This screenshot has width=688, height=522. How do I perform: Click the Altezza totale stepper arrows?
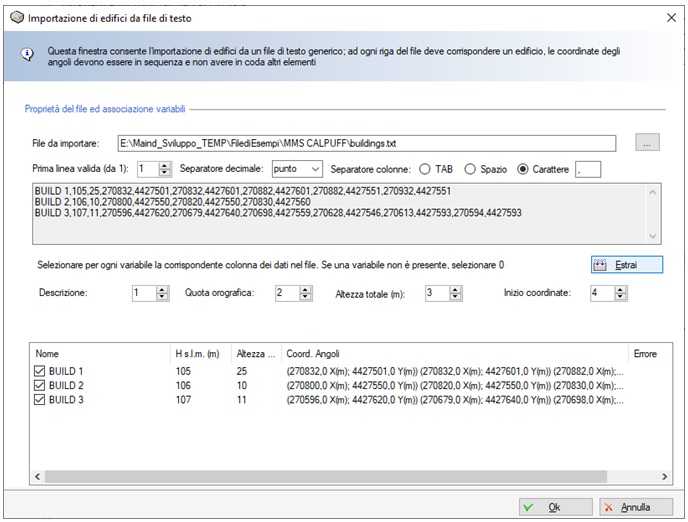click(x=456, y=294)
